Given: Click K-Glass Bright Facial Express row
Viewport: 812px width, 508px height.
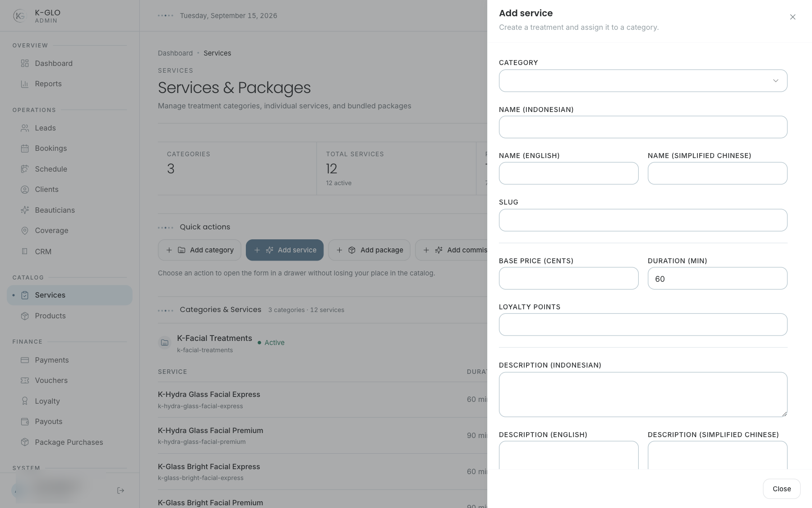Looking at the screenshot, I should tap(322, 472).
